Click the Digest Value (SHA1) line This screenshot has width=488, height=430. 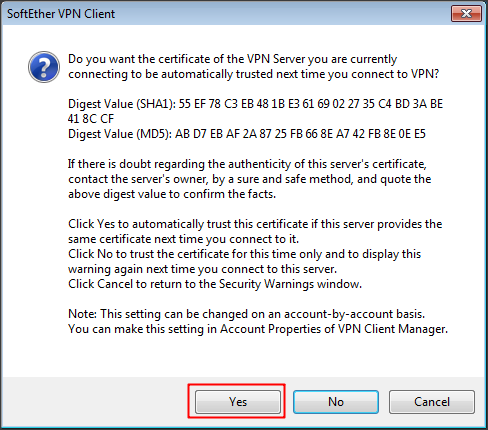(x=255, y=104)
